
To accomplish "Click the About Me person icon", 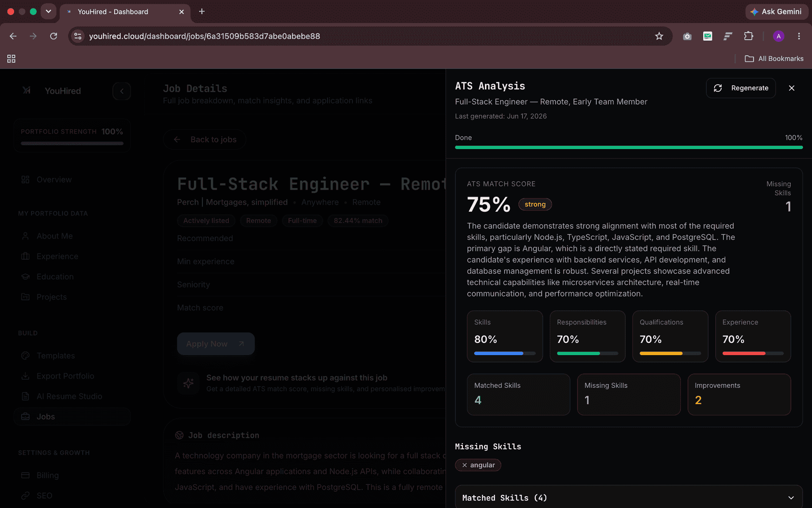I will 25,236.
